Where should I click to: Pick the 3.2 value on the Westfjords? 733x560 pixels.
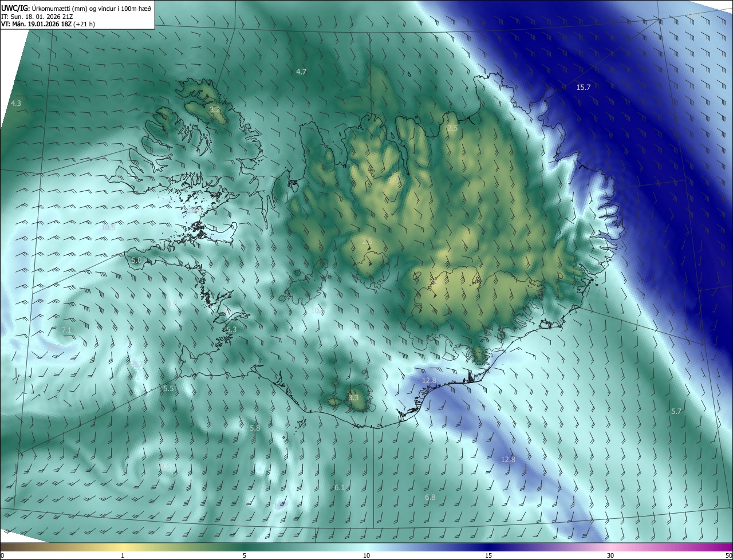tap(215, 109)
